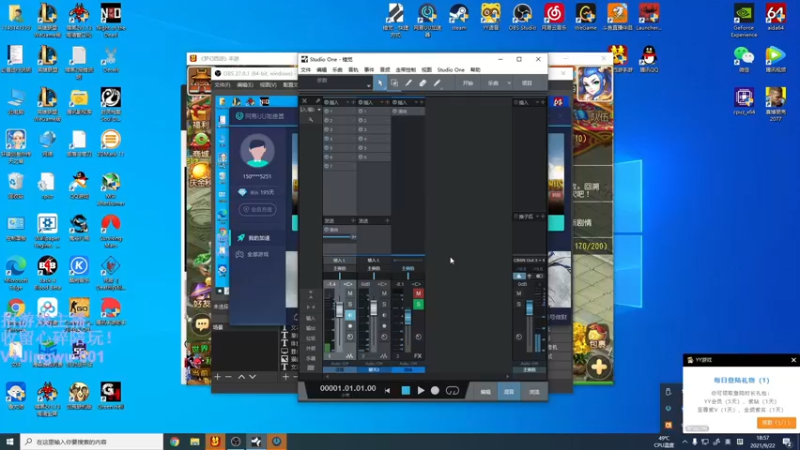Solo mixer channel 1
The image size is (800, 450).
coord(350,305)
